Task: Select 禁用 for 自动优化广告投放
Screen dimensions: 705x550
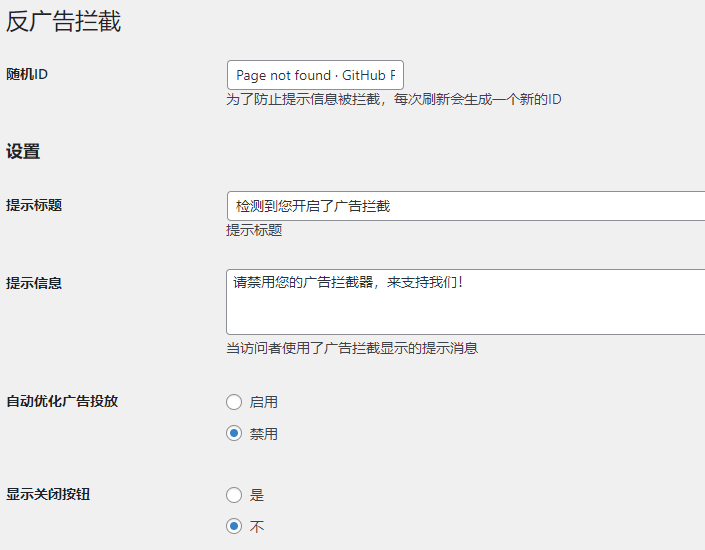Action: coord(234,434)
